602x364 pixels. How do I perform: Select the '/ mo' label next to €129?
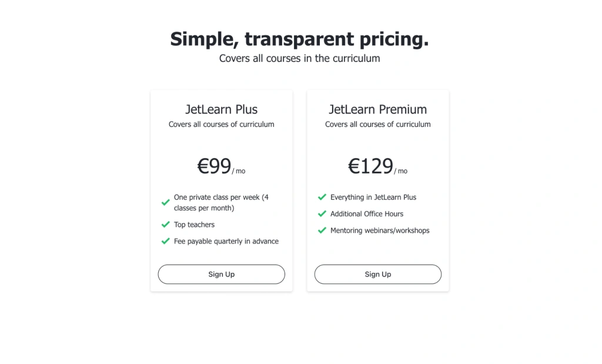400,171
